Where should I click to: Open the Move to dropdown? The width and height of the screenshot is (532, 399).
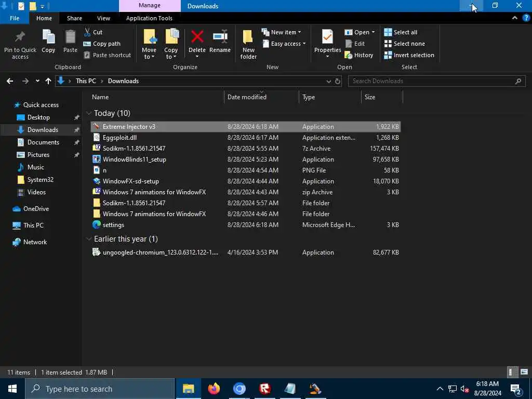tap(149, 54)
